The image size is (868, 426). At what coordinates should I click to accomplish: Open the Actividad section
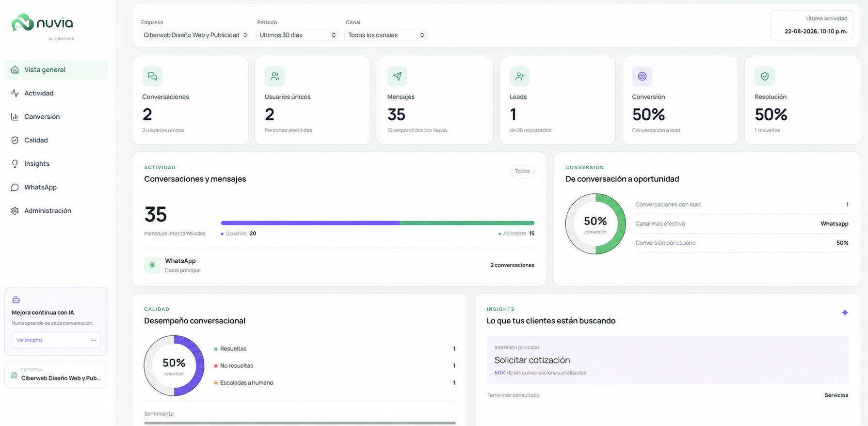56,93
